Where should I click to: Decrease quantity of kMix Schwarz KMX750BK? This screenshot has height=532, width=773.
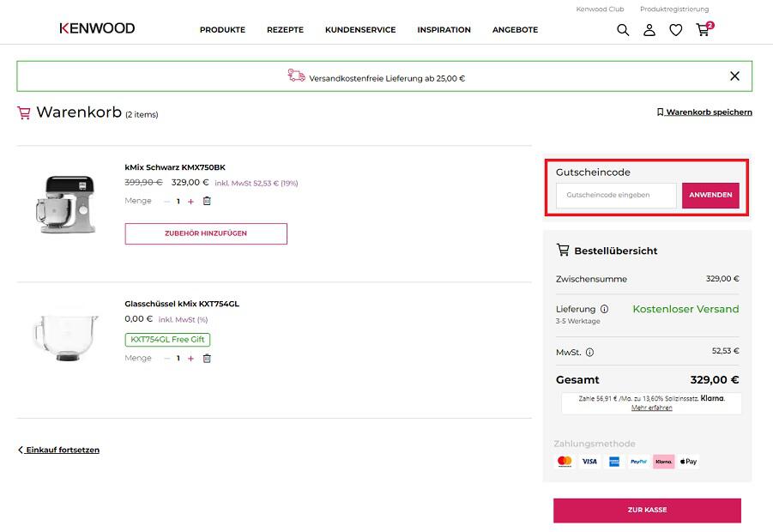coord(166,201)
